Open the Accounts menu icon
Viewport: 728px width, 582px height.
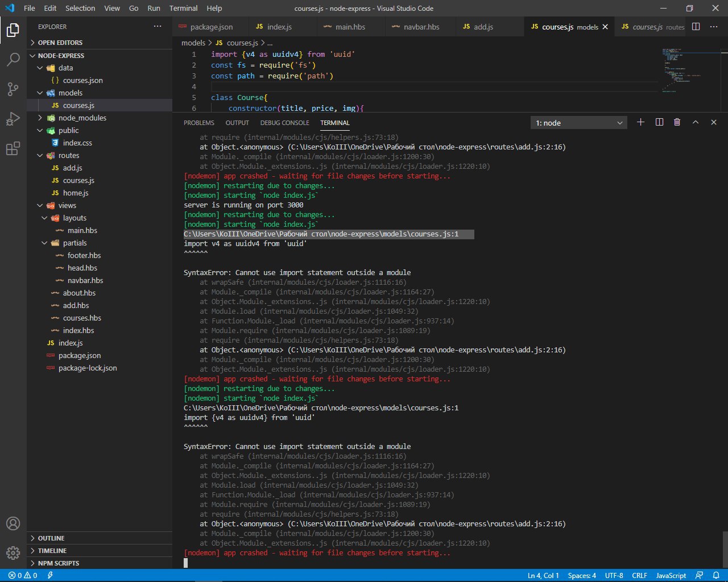click(13, 523)
